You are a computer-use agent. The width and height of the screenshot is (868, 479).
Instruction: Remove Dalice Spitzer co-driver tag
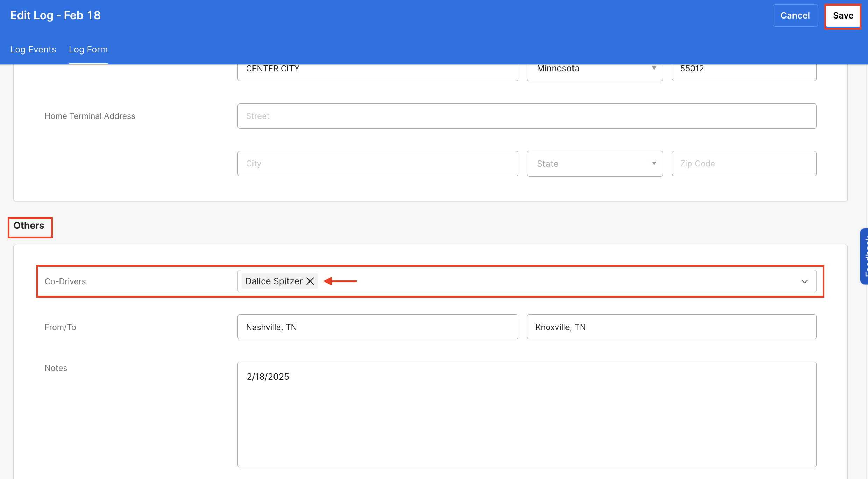310,281
